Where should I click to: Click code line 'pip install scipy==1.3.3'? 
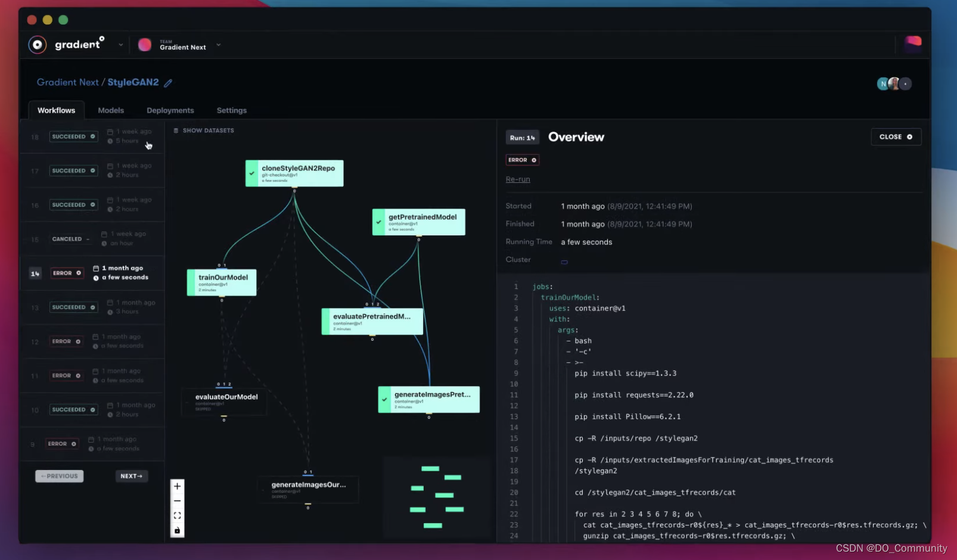626,374
